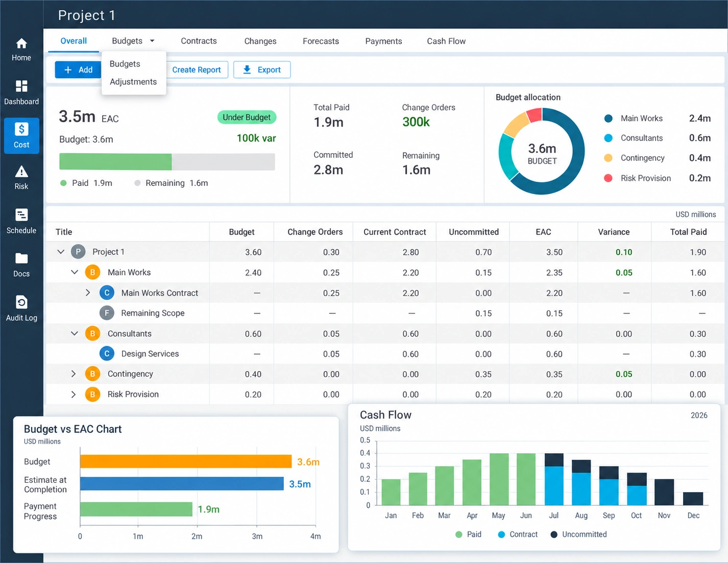Click the Create Report button
728x563 pixels.
[x=197, y=70]
